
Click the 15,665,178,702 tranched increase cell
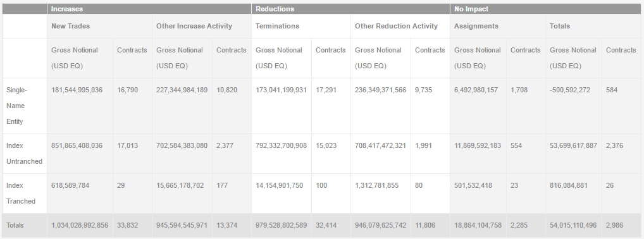click(180, 185)
